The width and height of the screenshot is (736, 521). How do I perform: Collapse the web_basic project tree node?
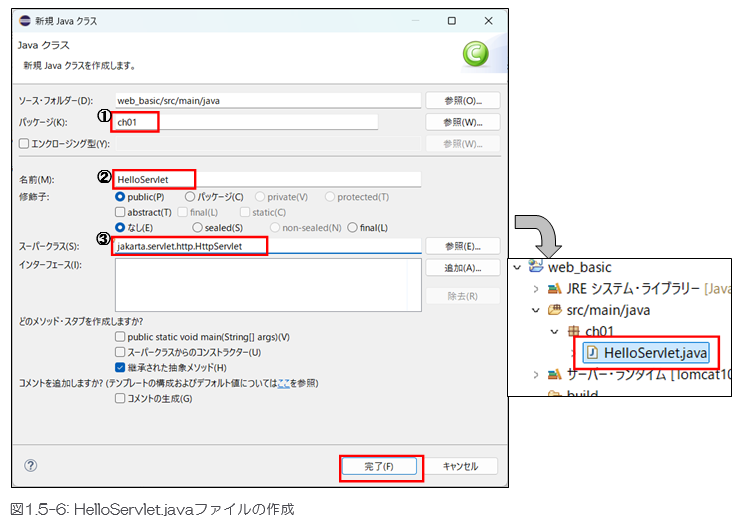click(x=516, y=267)
